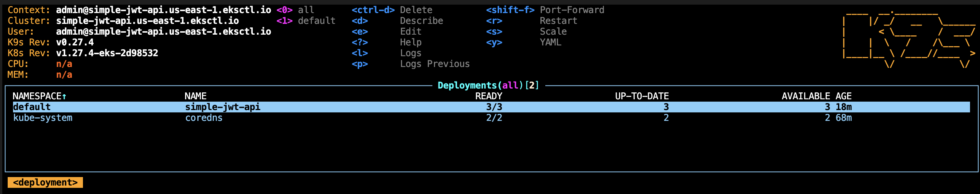Click the NAME column header

(195, 96)
